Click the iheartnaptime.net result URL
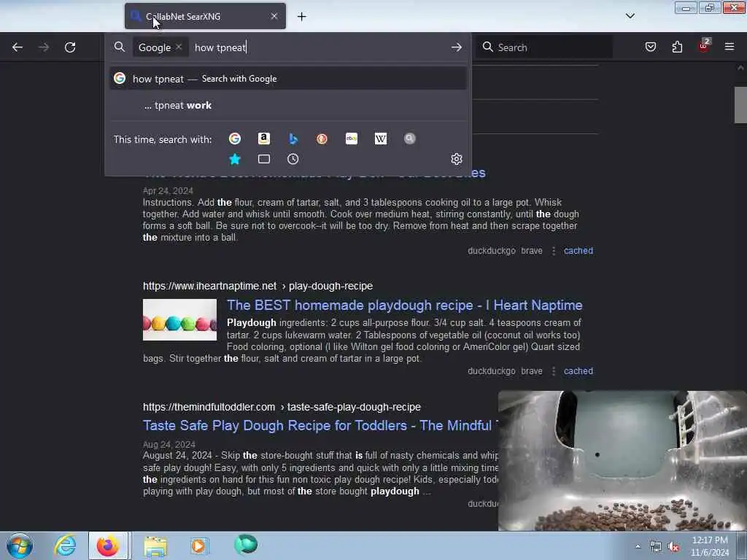 [x=258, y=286]
